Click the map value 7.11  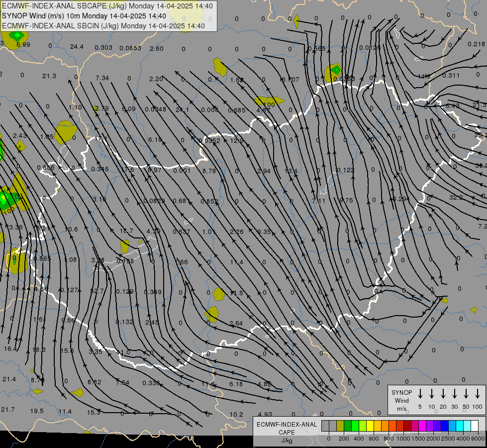[319, 201]
